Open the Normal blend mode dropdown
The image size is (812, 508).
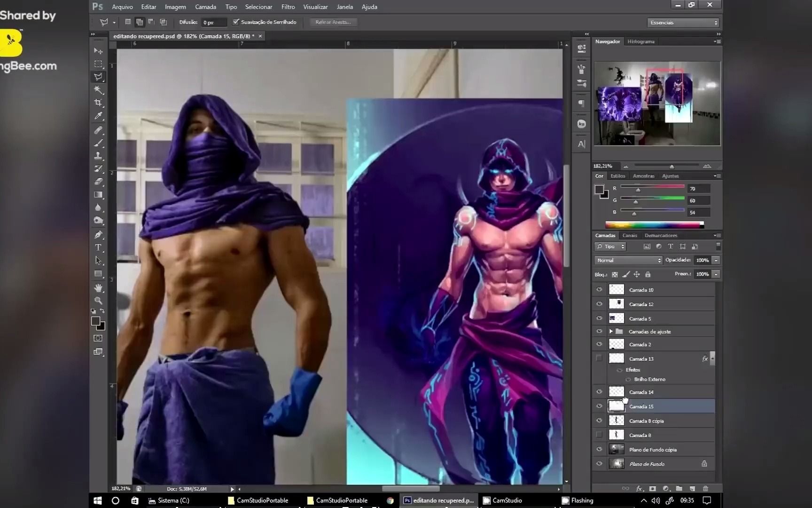(x=628, y=260)
